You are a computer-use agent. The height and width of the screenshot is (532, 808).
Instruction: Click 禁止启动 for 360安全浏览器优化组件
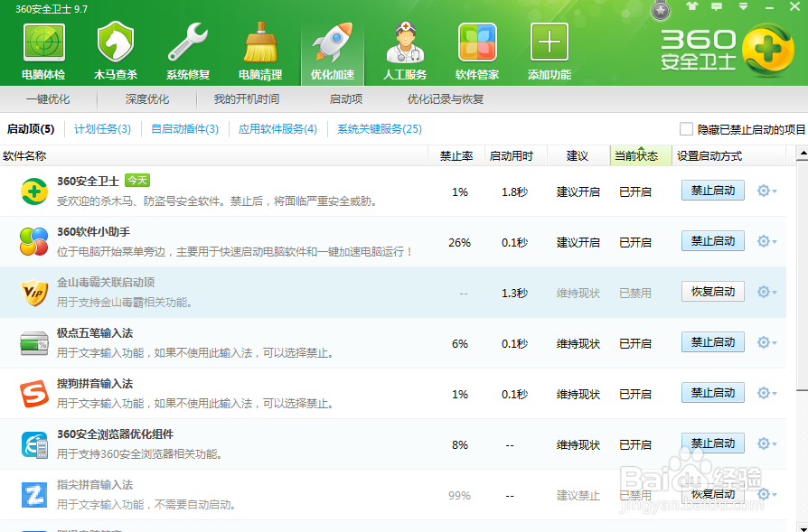tap(713, 443)
